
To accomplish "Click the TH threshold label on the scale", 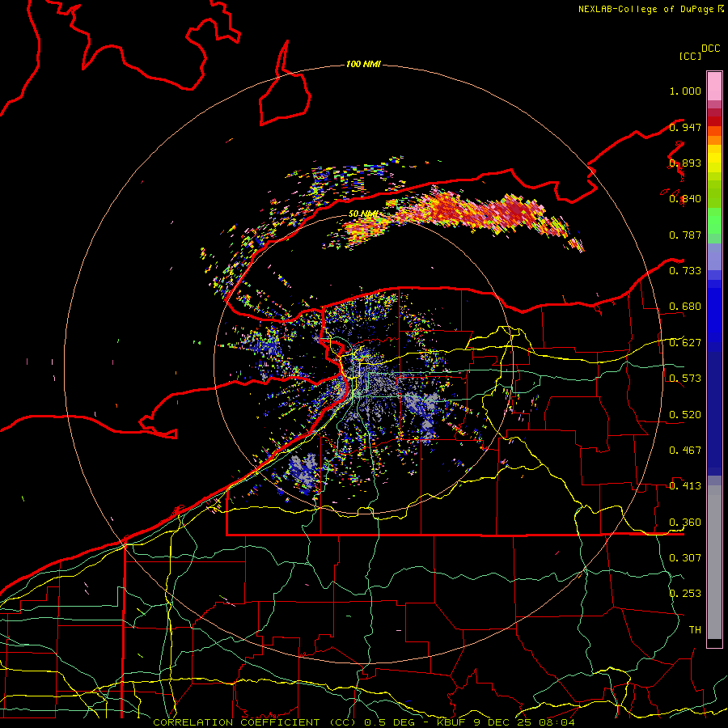I will [x=695, y=630].
